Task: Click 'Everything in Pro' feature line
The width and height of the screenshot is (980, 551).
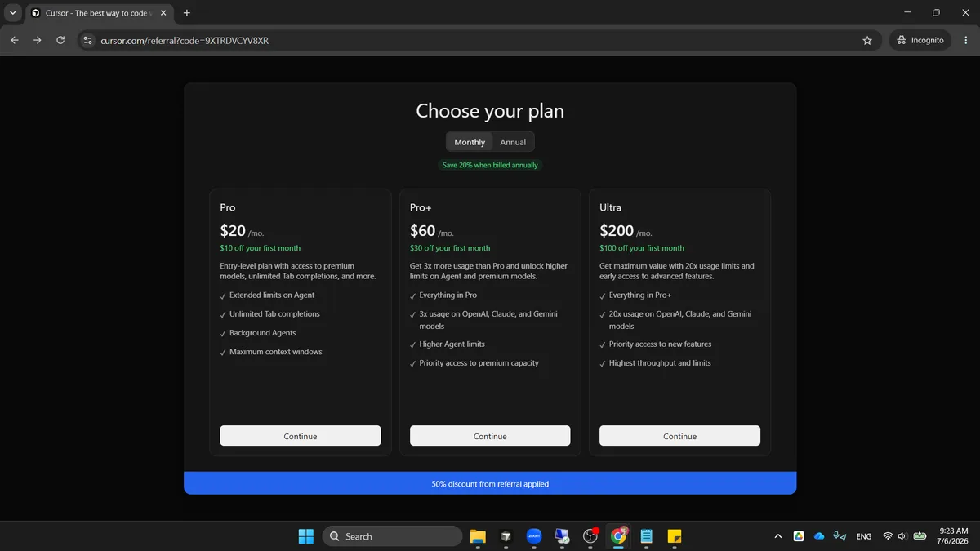Action: (x=448, y=295)
